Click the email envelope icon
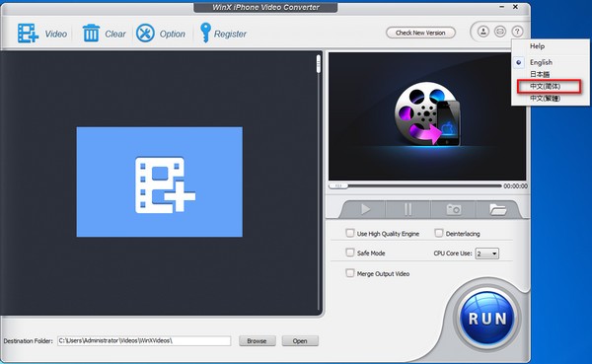 tap(500, 32)
